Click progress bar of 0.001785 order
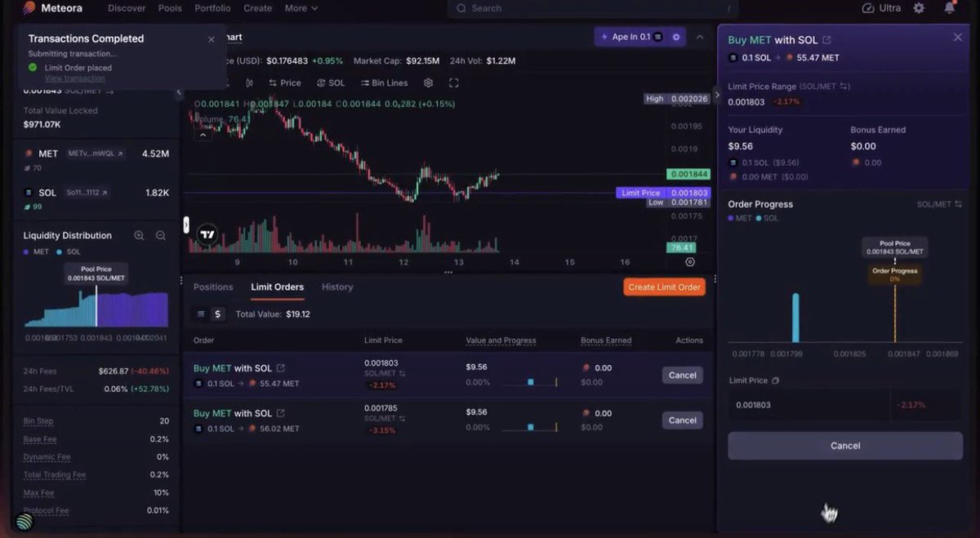This screenshot has width=980, height=538. coord(530,427)
